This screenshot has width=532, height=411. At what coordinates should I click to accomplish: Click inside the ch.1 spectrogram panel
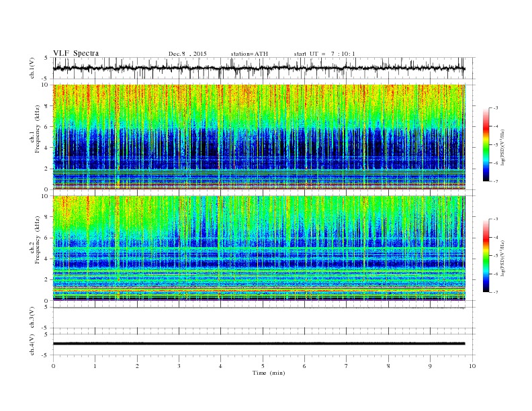259,136
